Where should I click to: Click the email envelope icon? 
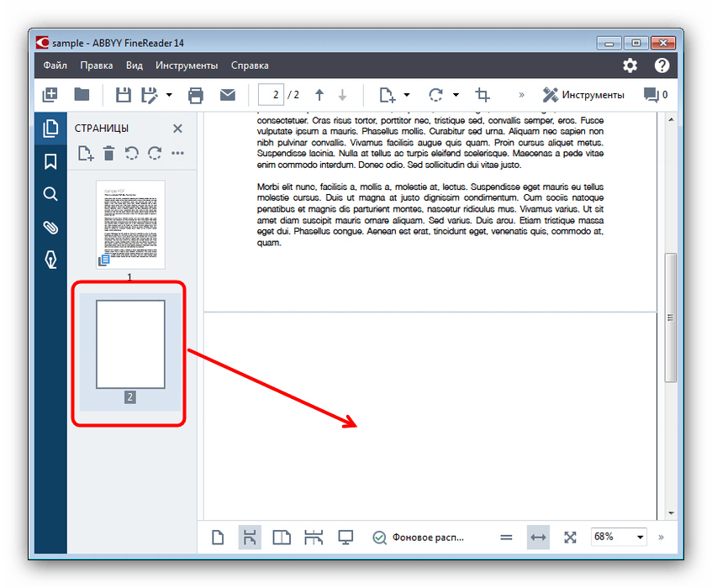tap(228, 95)
